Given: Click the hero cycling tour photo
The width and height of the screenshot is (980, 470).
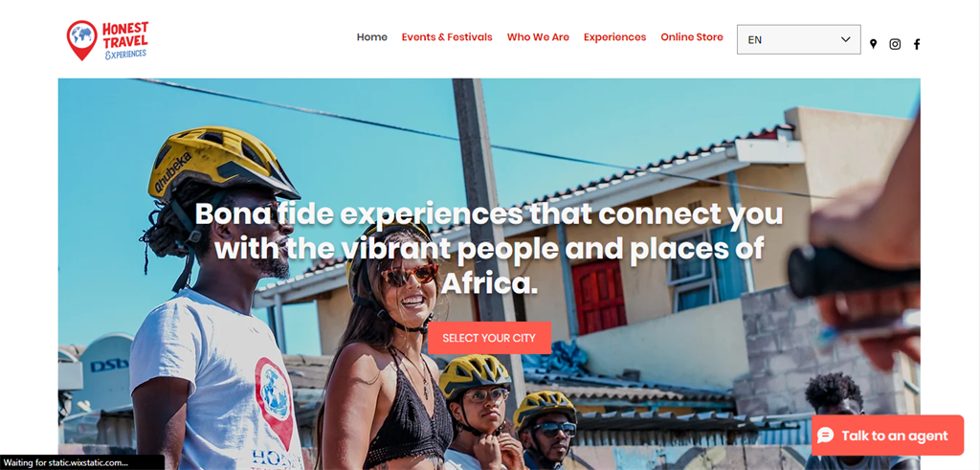Looking at the screenshot, I should pos(489,274).
